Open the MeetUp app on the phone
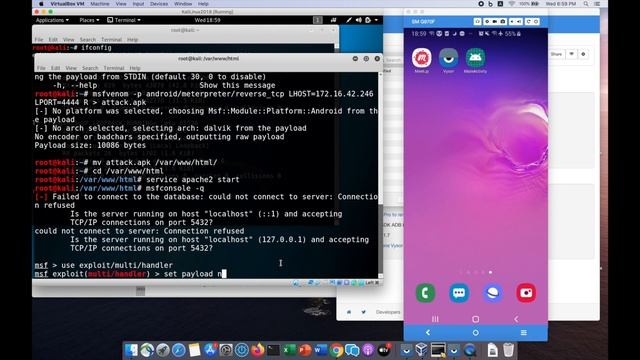Screen dimensions: 640x360 pos(422,58)
